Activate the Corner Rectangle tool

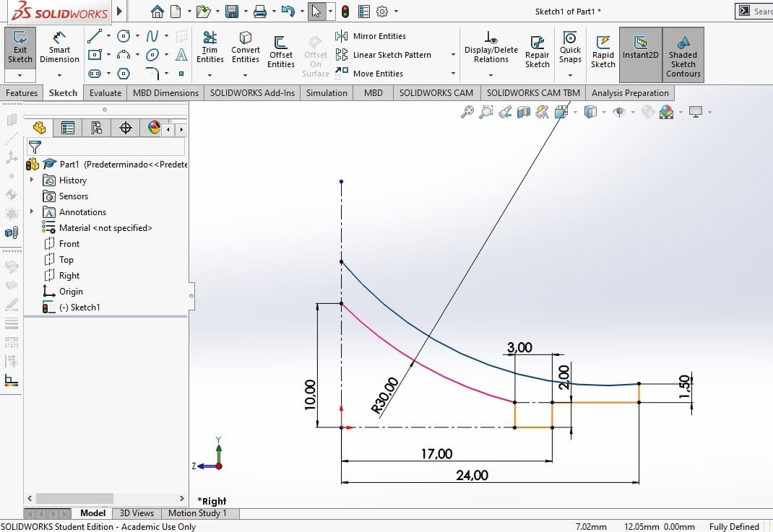point(95,55)
